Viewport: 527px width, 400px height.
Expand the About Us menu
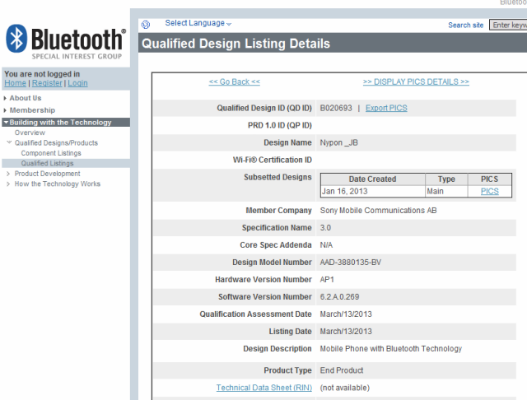(25, 98)
